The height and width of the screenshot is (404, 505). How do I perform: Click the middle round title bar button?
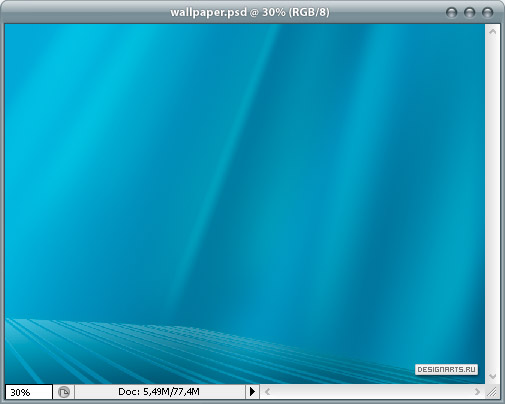coord(469,13)
